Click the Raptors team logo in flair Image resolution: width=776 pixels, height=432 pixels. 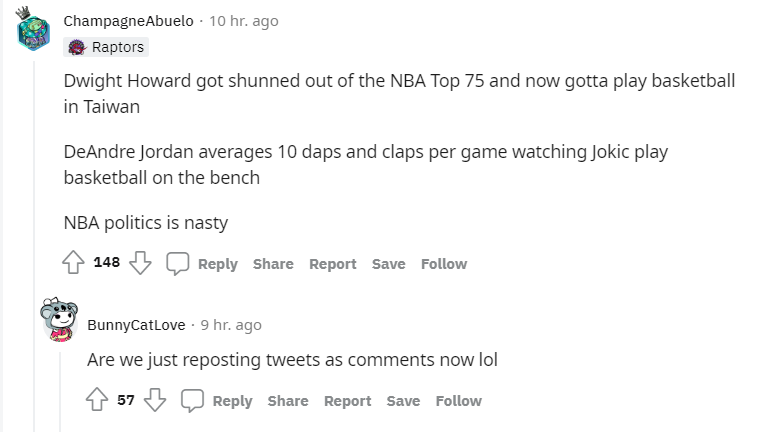(x=79, y=47)
